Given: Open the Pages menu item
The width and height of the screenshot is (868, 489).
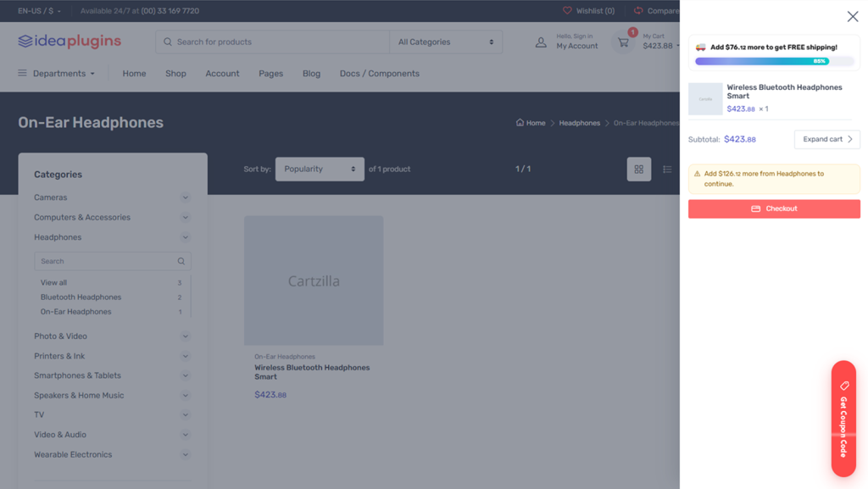Looking at the screenshot, I should coord(270,74).
